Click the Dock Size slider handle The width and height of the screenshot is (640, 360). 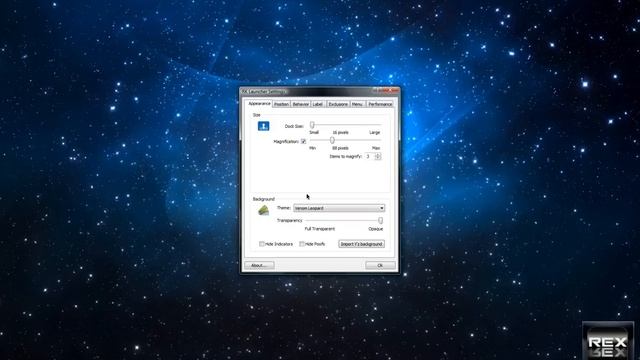click(x=312, y=125)
